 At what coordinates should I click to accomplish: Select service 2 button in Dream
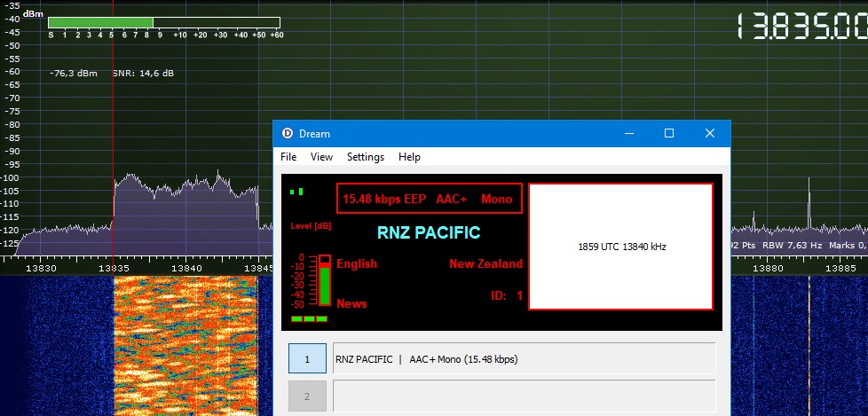[307, 396]
